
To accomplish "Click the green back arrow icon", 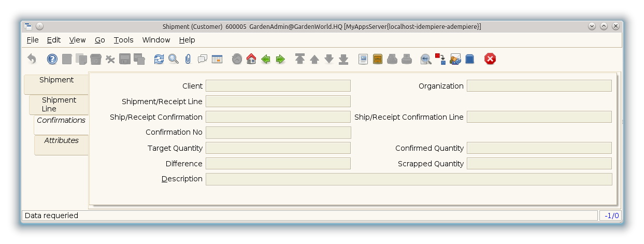I will [266, 59].
